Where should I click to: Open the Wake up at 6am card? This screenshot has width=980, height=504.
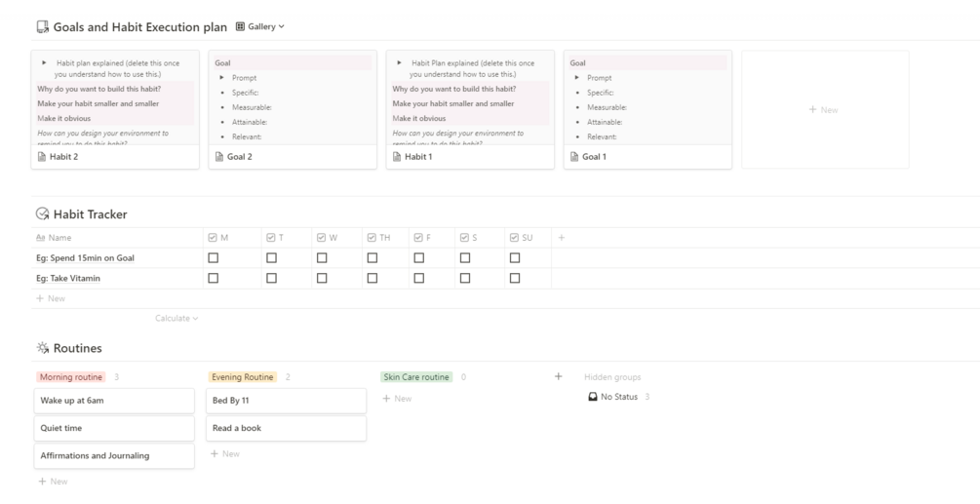[x=114, y=401]
